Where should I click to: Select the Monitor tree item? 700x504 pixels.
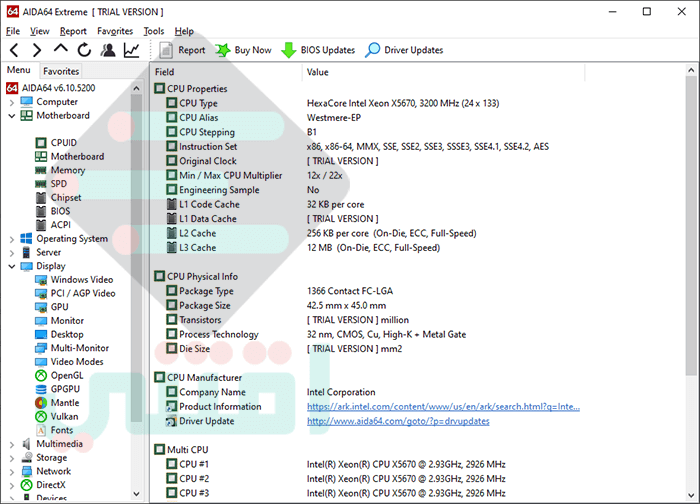point(60,321)
